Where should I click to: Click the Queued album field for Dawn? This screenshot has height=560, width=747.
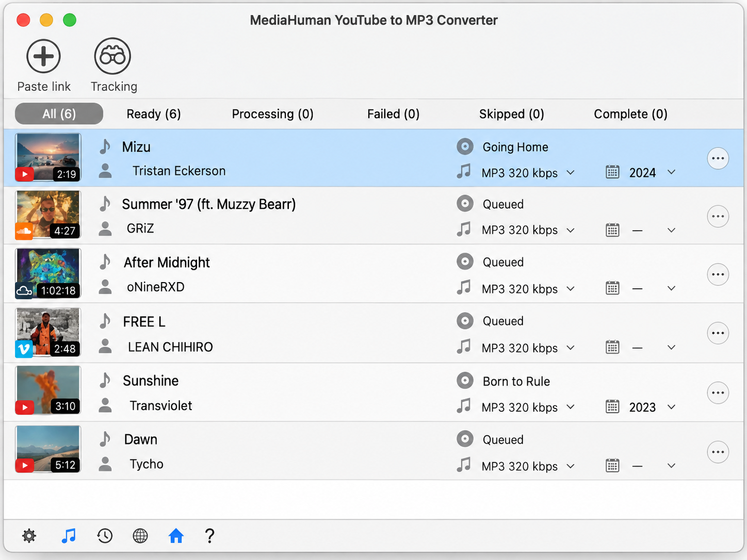503,440
